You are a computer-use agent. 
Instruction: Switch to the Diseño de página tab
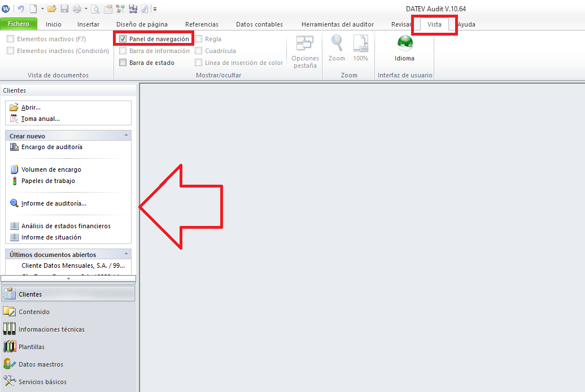(x=142, y=24)
